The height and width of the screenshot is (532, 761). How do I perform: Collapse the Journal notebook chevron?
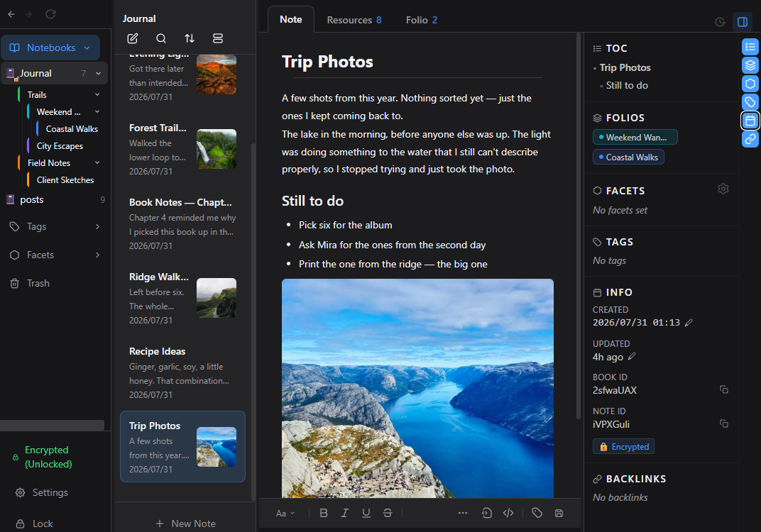click(x=98, y=73)
